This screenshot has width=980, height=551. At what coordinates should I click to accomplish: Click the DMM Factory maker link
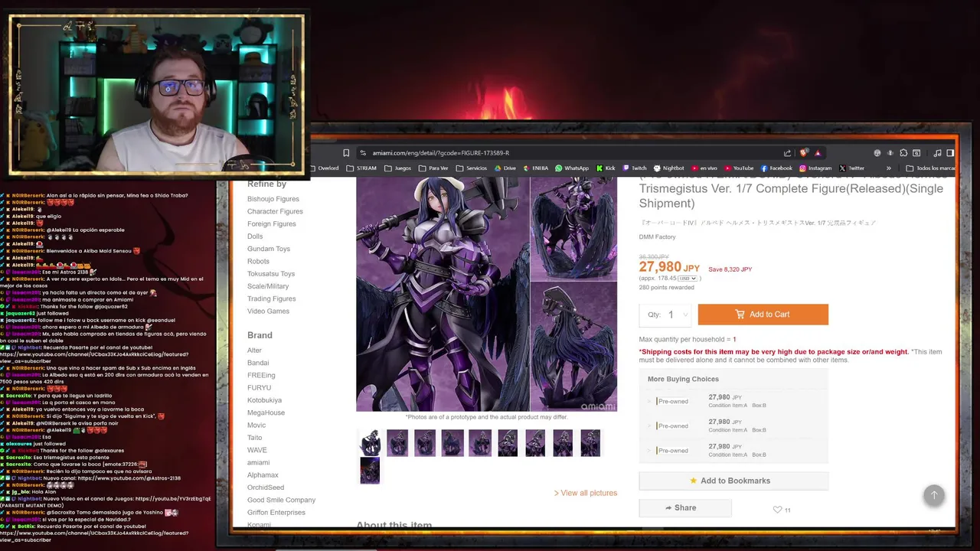click(x=658, y=237)
